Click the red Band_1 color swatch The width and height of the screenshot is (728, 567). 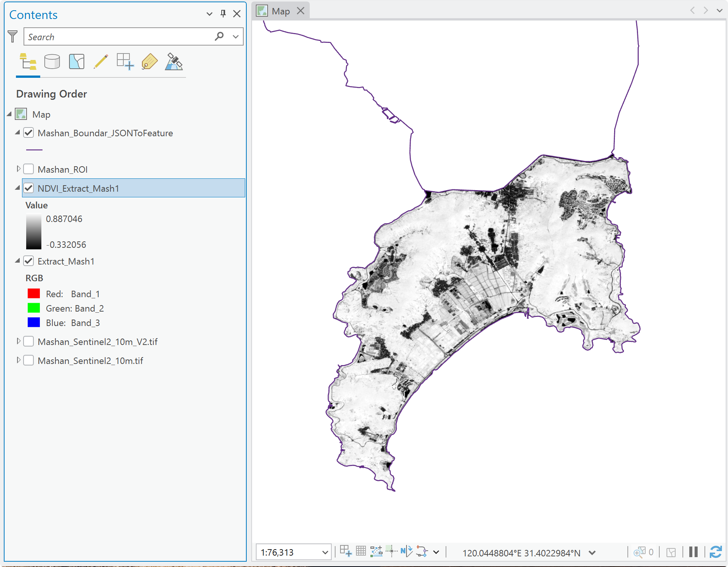click(34, 293)
